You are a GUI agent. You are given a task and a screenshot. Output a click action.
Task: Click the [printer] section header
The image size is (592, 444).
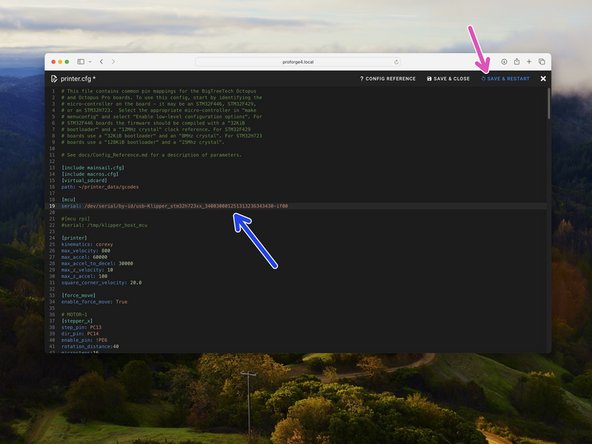pos(74,238)
